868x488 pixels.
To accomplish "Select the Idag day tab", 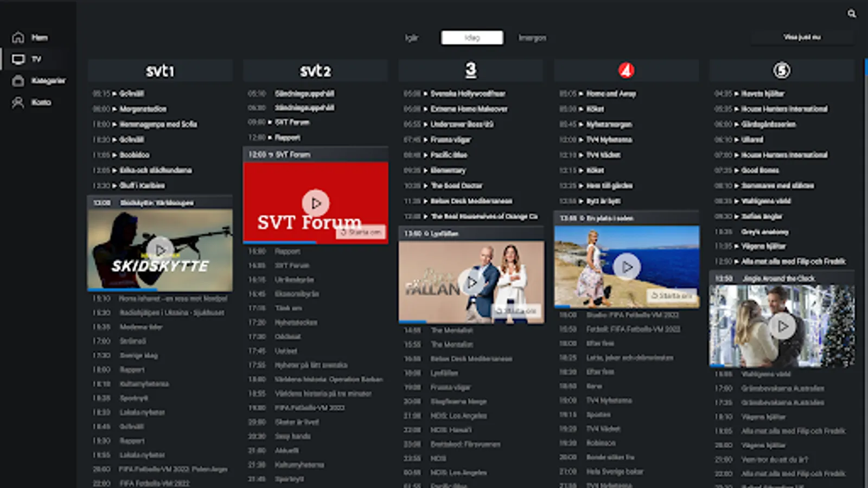I will point(472,37).
